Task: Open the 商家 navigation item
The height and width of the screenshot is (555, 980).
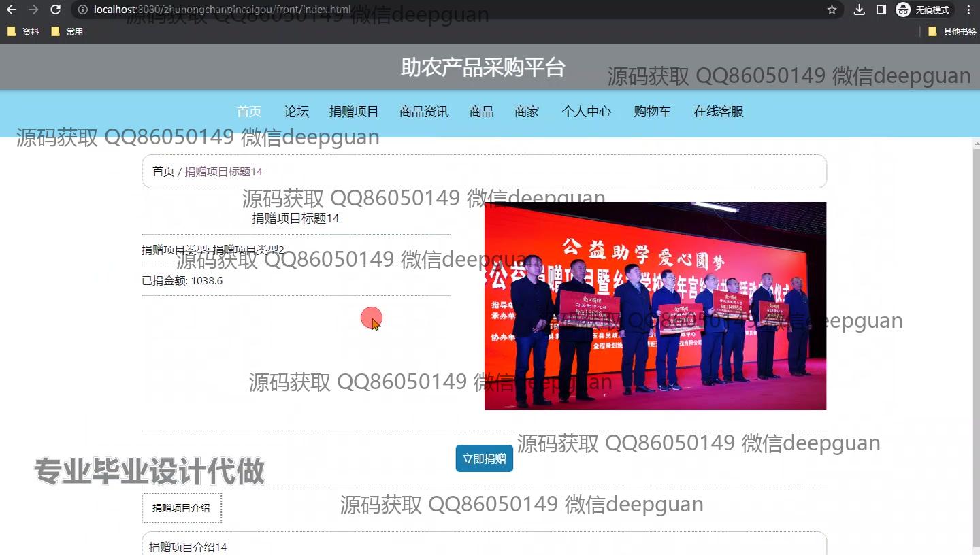Action: point(527,112)
